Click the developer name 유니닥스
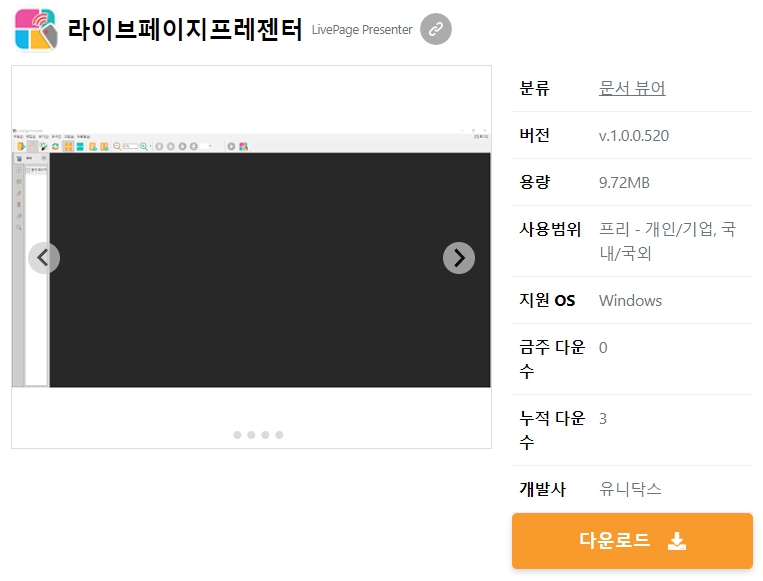 [630, 489]
